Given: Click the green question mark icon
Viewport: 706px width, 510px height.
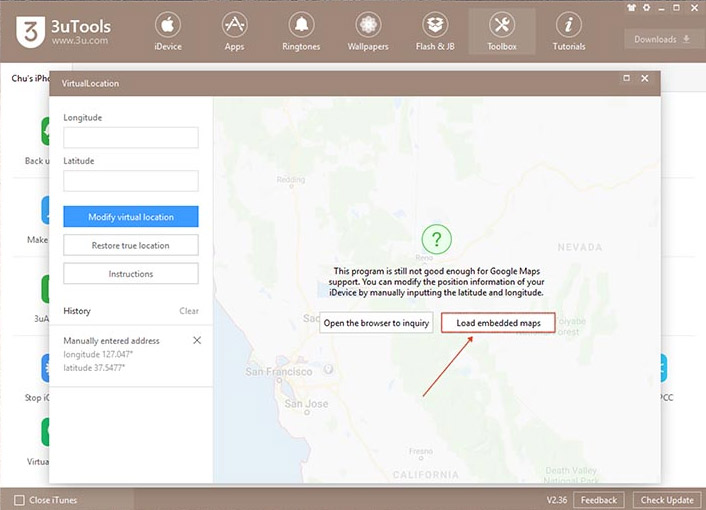Looking at the screenshot, I should click(436, 239).
